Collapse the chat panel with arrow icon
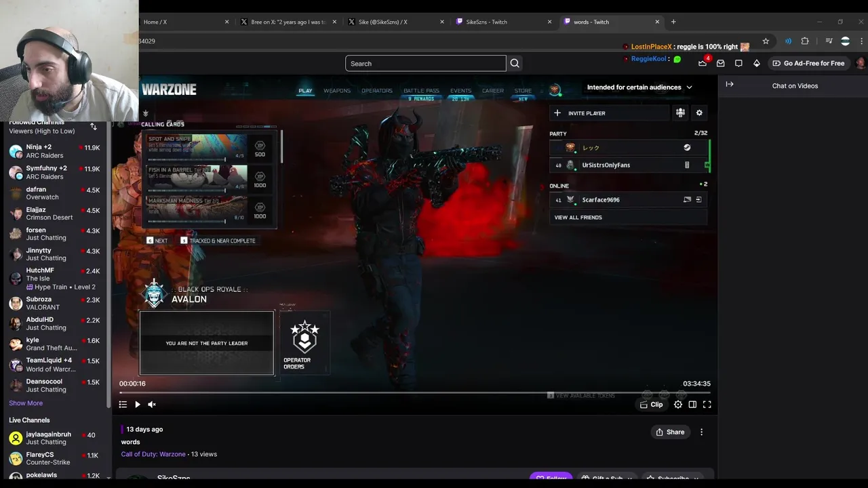The width and height of the screenshot is (868, 488). (730, 85)
